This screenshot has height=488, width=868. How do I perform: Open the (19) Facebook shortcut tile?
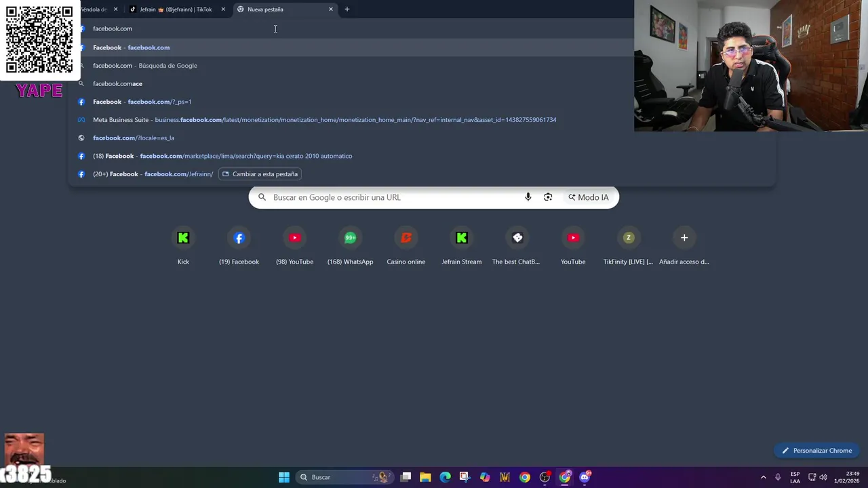click(239, 246)
